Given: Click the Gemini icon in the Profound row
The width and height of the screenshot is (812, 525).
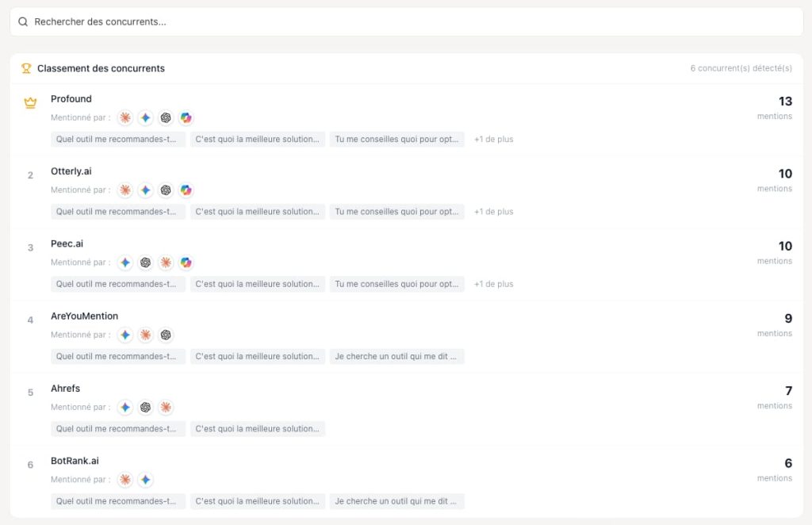Looking at the screenshot, I should point(146,117).
